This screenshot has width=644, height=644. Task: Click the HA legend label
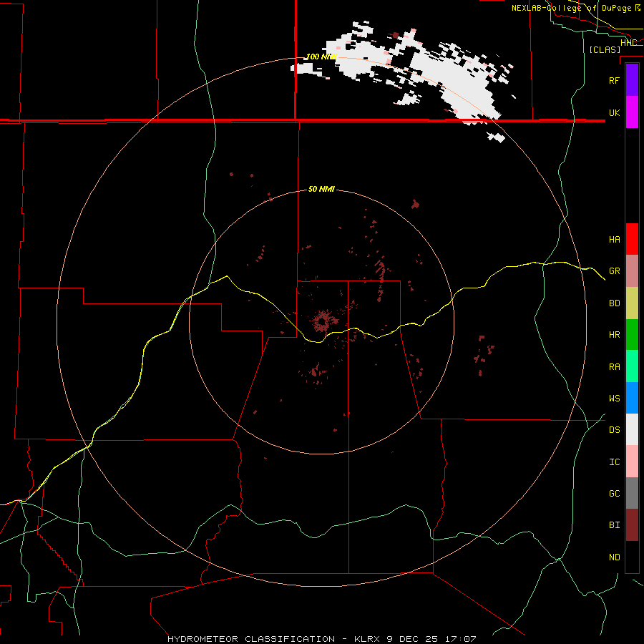point(614,239)
